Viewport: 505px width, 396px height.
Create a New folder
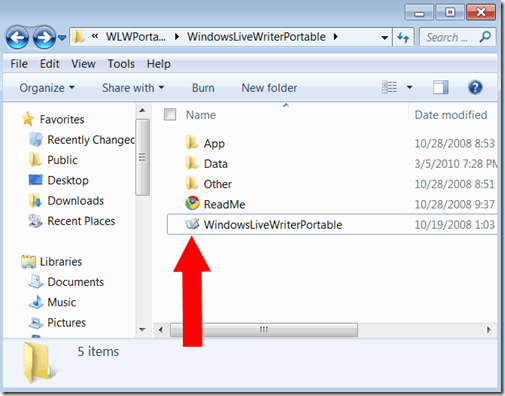[x=269, y=88]
